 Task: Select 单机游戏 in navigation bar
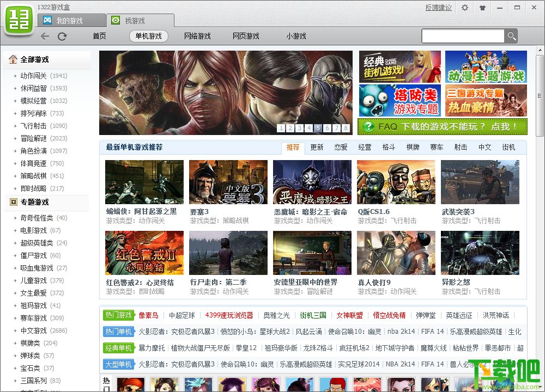148,36
